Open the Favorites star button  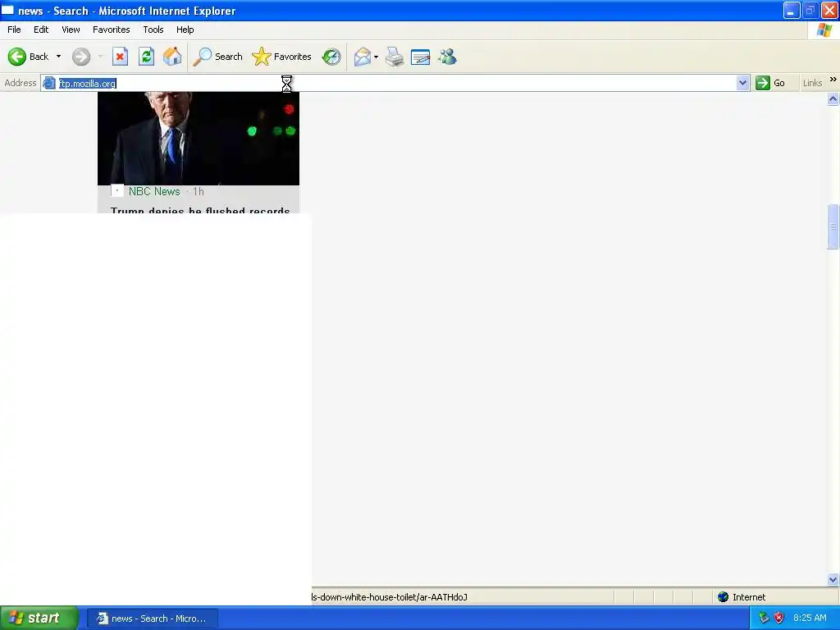[282, 57]
